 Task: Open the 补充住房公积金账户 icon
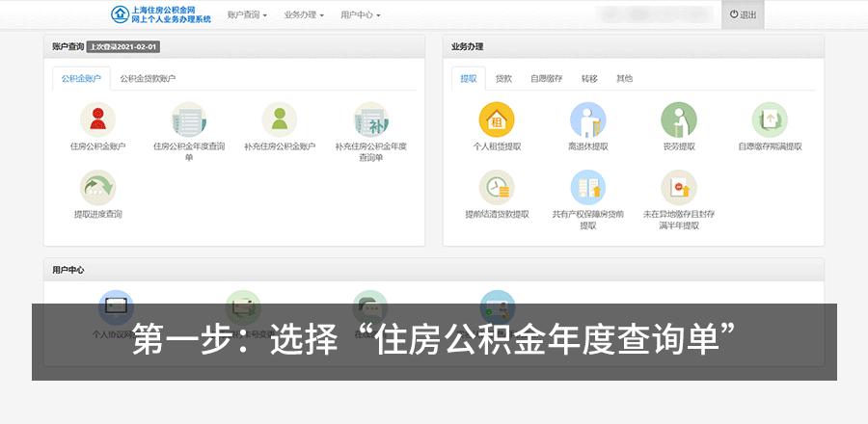pyautogui.click(x=280, y=119)
